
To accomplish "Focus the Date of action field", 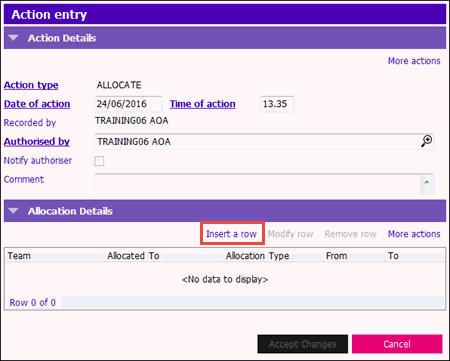I will click(x=128, y=104).
